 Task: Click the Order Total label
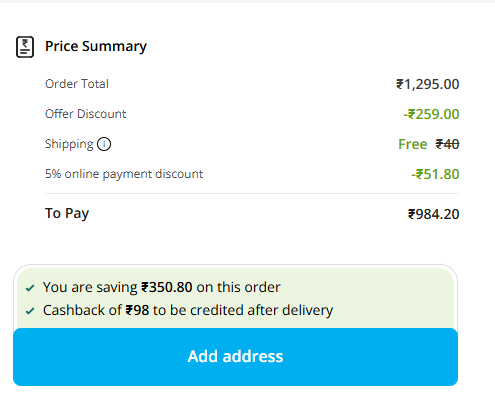pyautogui.click(x=77, y=84)
